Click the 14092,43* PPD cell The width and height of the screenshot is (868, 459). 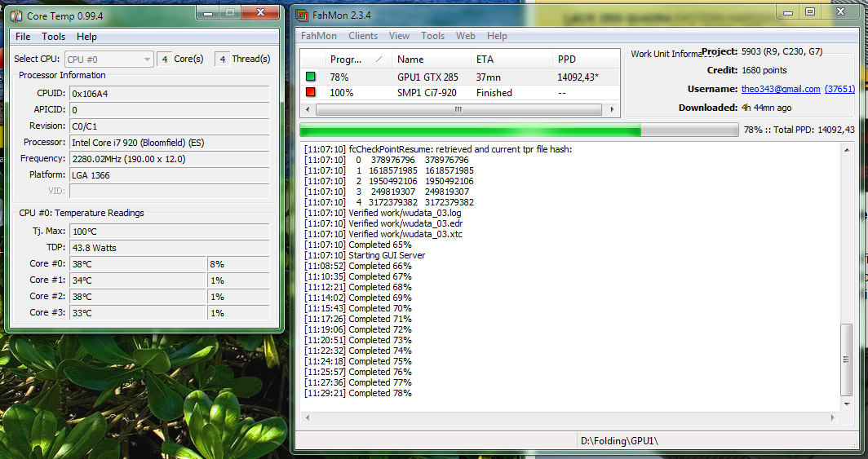(578, 77)
